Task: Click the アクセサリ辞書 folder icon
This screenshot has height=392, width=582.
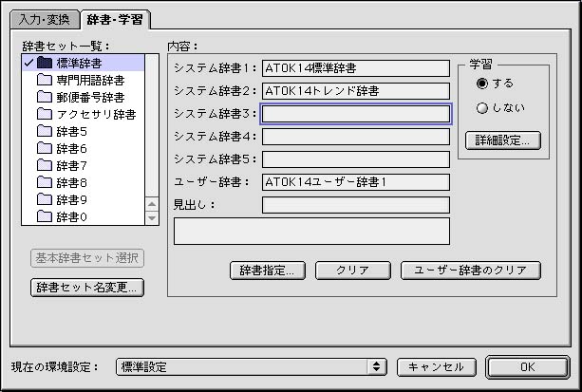Action: [45, 114]
